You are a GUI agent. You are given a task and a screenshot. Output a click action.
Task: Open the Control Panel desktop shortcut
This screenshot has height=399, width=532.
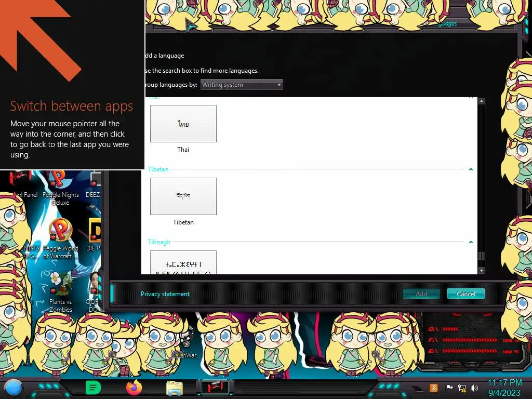[x=24, y=185]
